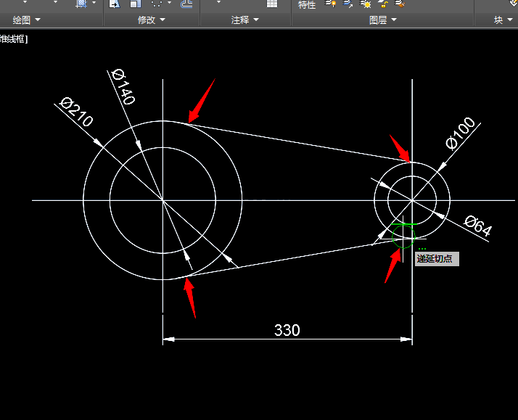
Task: Click the layer icon with the brush
Action: [400, 4]
